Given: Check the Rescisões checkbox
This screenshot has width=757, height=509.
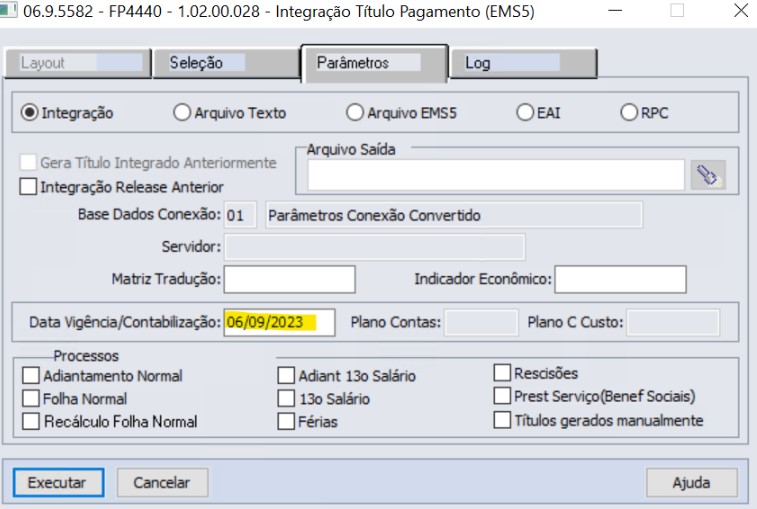Looking at the screenshot, I should click(x=502, y=373).
